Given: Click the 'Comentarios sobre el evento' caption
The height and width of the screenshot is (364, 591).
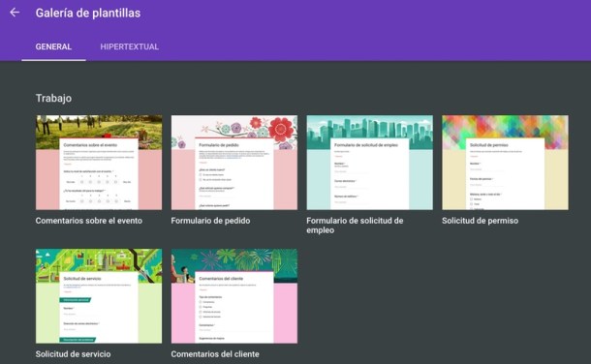Looking at the screenshot, I should tap(89, 221).
